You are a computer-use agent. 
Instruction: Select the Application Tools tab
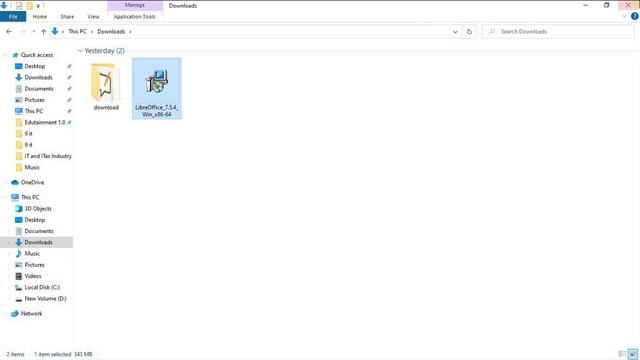click(135, 17)
